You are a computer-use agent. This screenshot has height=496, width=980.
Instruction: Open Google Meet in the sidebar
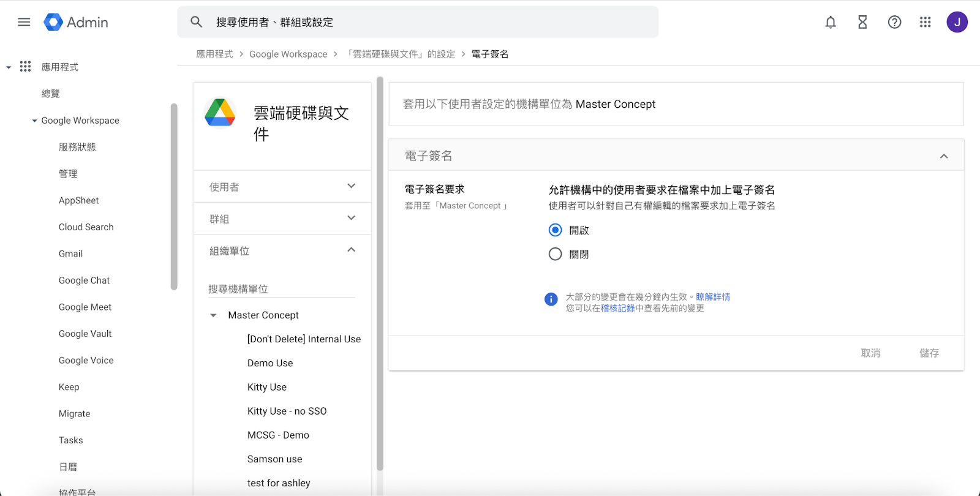point(85,307)
